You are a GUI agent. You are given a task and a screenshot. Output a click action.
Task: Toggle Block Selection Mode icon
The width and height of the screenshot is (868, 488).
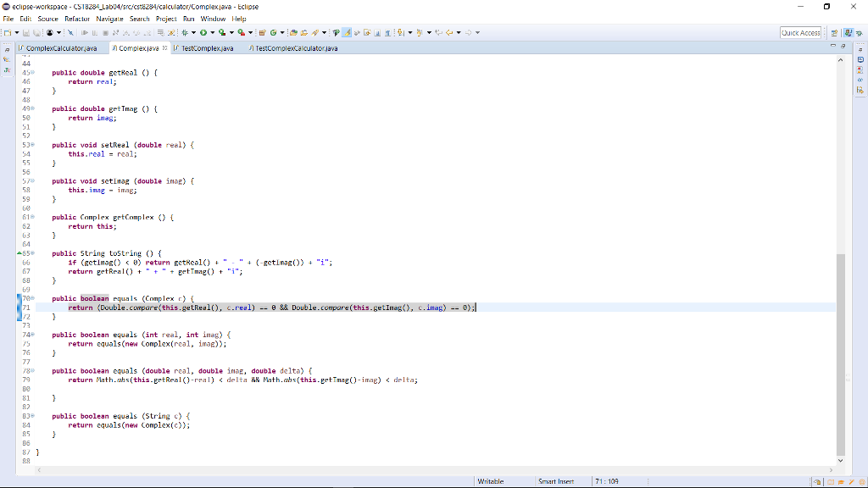tap(377, 33)
